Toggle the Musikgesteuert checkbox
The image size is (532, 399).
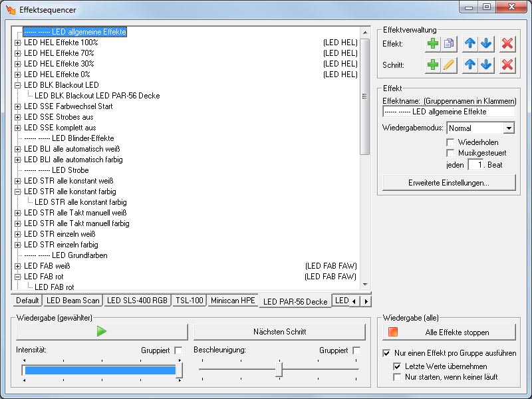pos(451,153)
